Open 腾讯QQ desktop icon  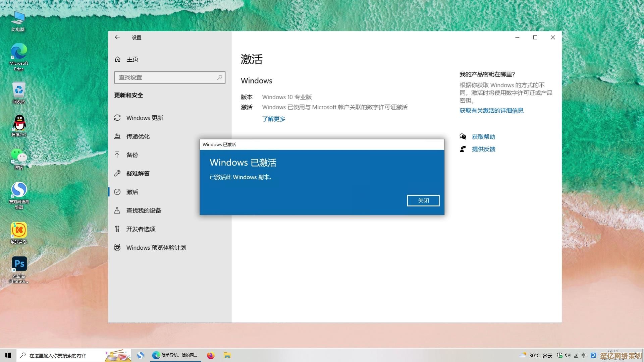(x=19, y=123)
